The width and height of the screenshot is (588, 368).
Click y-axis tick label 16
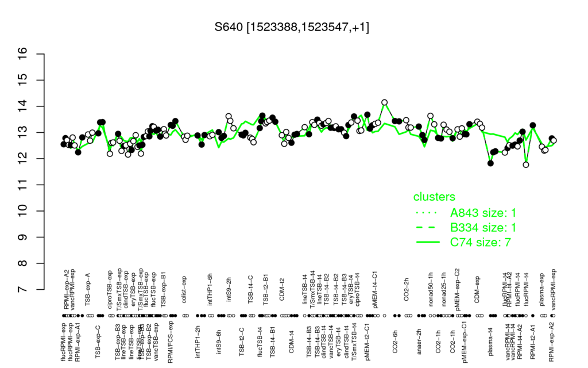click(22, 54)
